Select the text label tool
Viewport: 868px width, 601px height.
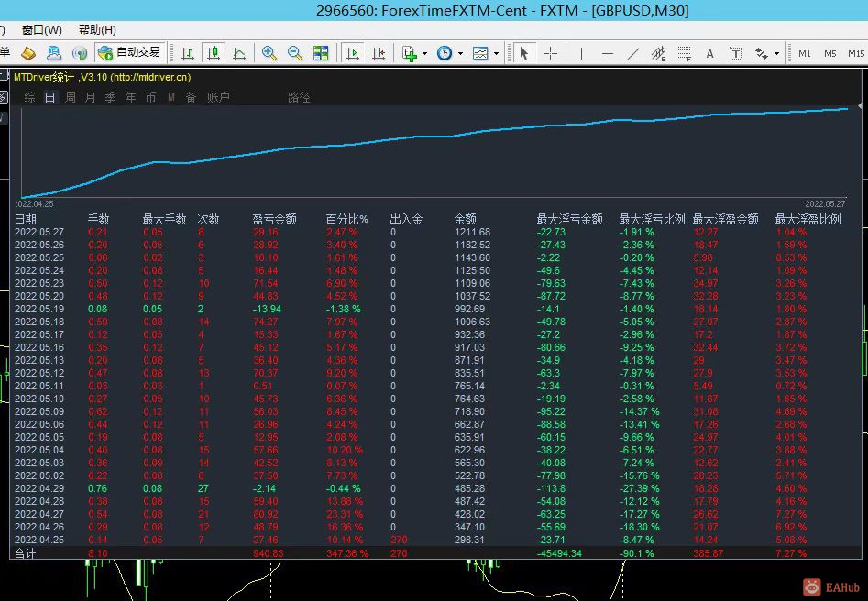[736, 53]
